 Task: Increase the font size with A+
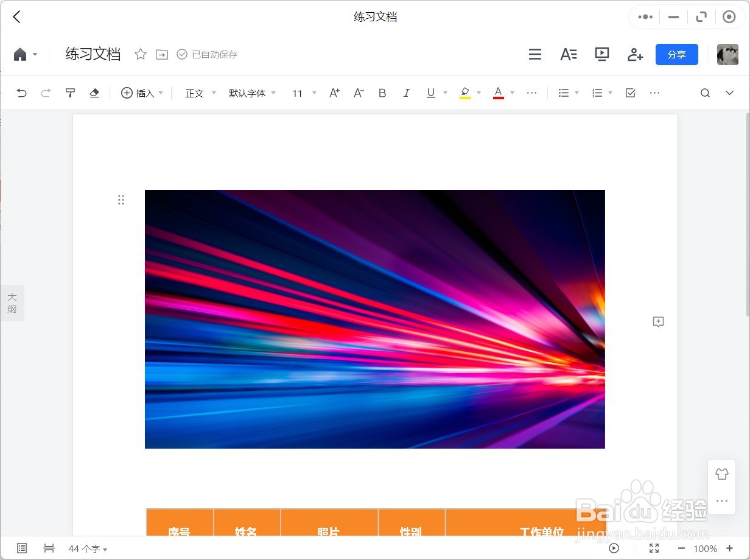334,93
